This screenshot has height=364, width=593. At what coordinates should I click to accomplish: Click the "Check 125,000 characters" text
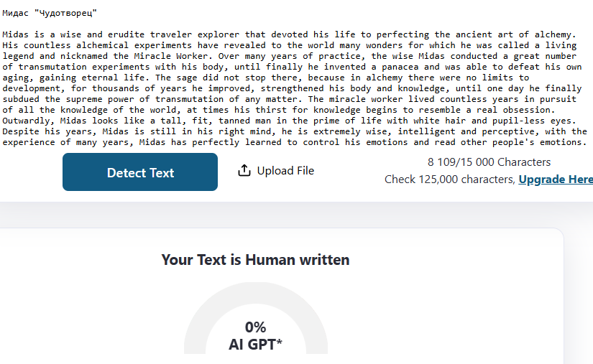[x=450, y=179]
